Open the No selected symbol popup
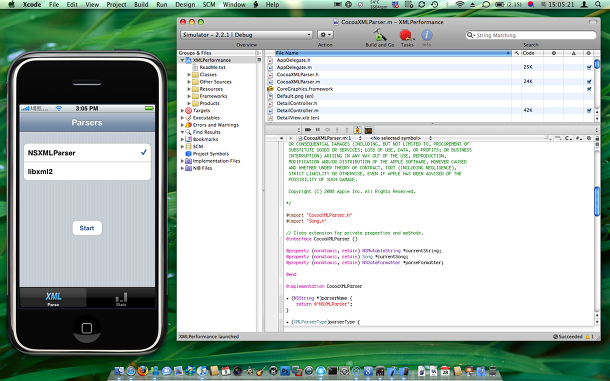The height and width of the screenshot is (381, 610). pyautogui.click(x=400, y=138)
